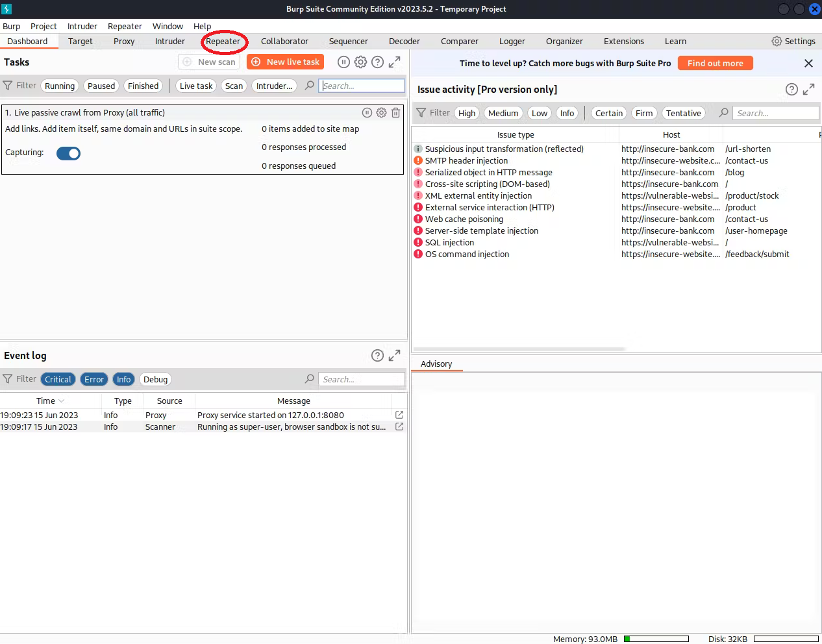The image size is (822, 644).
Task: Click the Burp Suite logo icon in title bar
Action: click(x=6, y=8)
